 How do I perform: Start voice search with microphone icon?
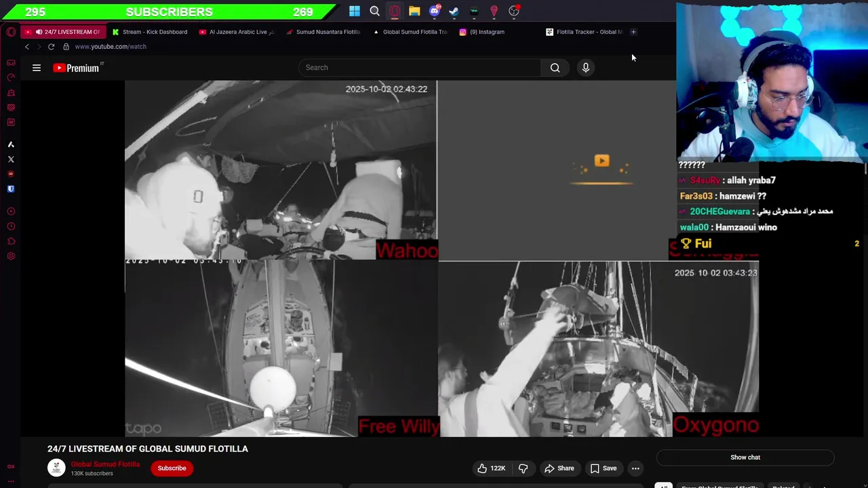coord(586,68)
